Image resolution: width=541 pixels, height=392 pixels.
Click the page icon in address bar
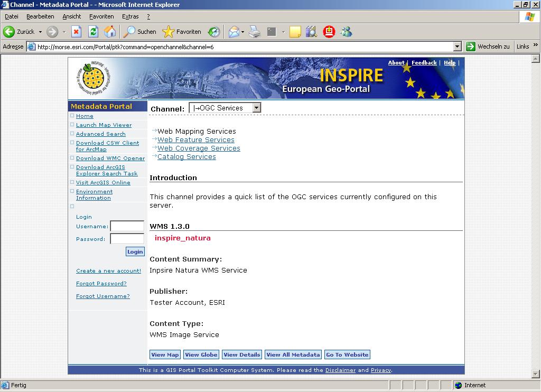(x=31, y=46)
